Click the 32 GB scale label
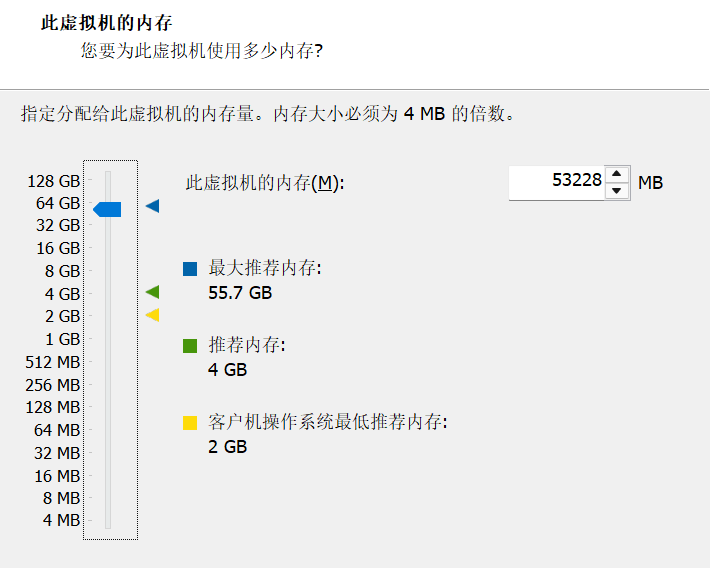 pyautogui.click(x=58, y=225)
